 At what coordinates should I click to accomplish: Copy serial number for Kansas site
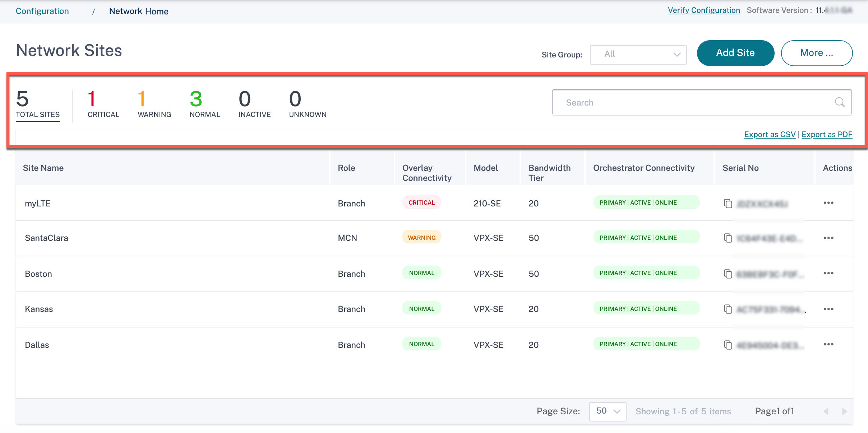(x=728, y=309)
